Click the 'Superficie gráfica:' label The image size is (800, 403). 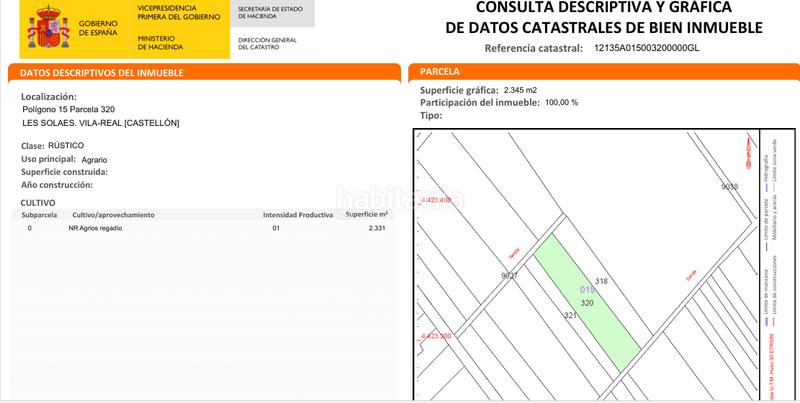[x=459, y=90]
